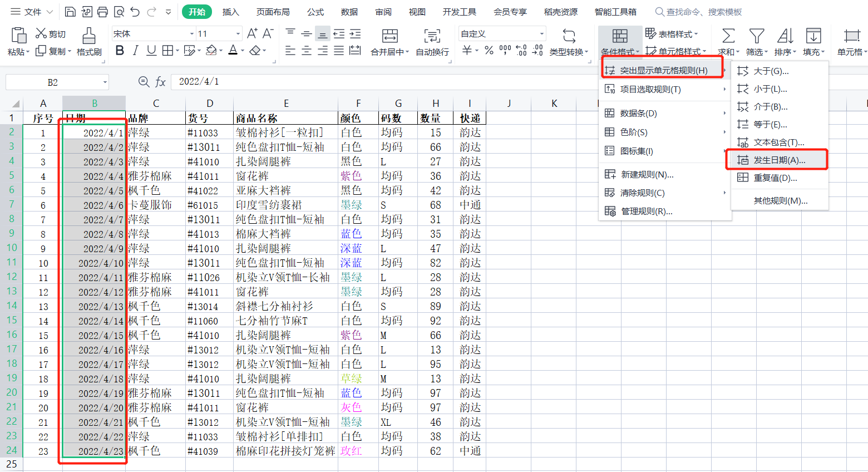
Task: Switch to the 公式 ribbon tab
Action: (315, 12)
